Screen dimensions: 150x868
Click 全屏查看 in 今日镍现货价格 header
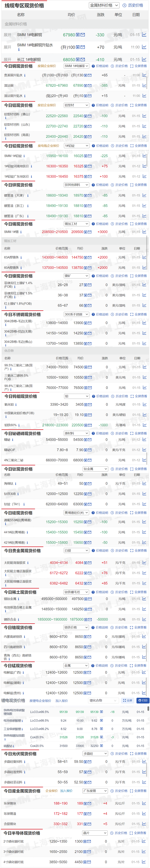click(141, 276)
